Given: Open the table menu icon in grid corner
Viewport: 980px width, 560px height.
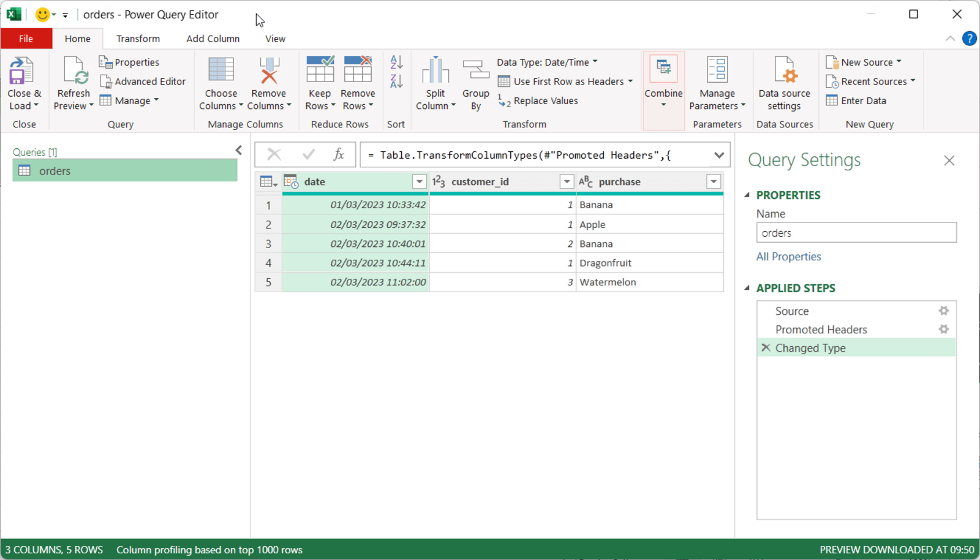Looking at the screenshot, I should (268, 181).
